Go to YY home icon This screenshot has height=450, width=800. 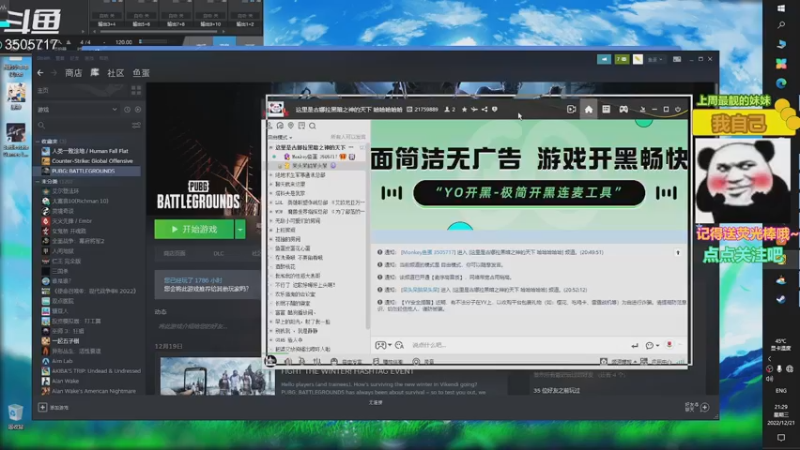point(589,109)
